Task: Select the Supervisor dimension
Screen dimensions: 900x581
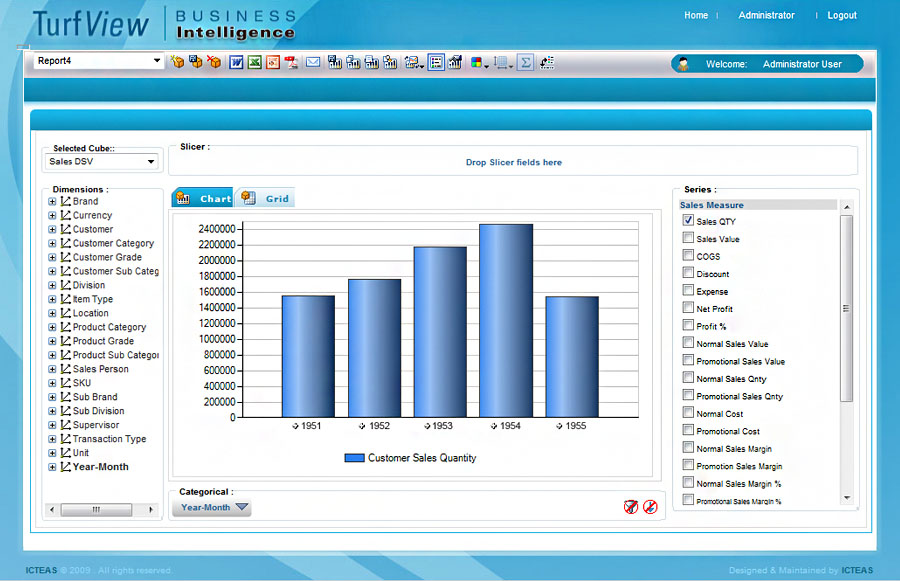Action: click(x=96, y=425)
